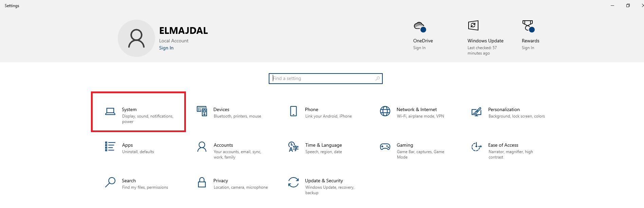The width and height of the screenshot is (644, 208).
Task: Click the Windows Update status icon
Action: [x=473, y=25]
